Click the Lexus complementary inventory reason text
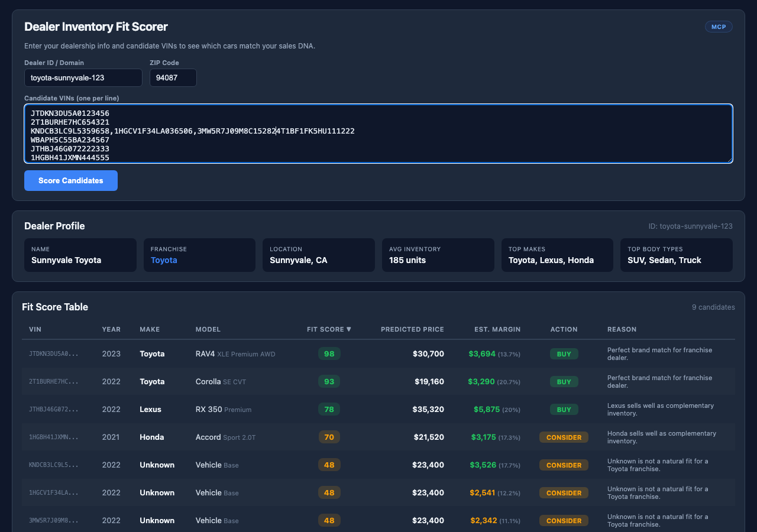Viewport: 757px width, 532px height. [661, 410]
